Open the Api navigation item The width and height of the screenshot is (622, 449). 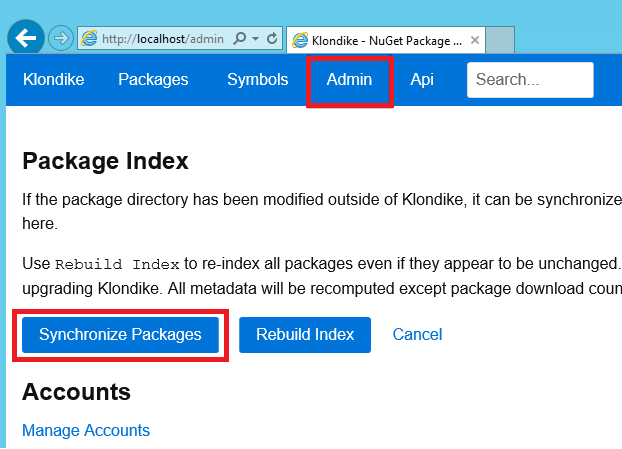(422, 80)
